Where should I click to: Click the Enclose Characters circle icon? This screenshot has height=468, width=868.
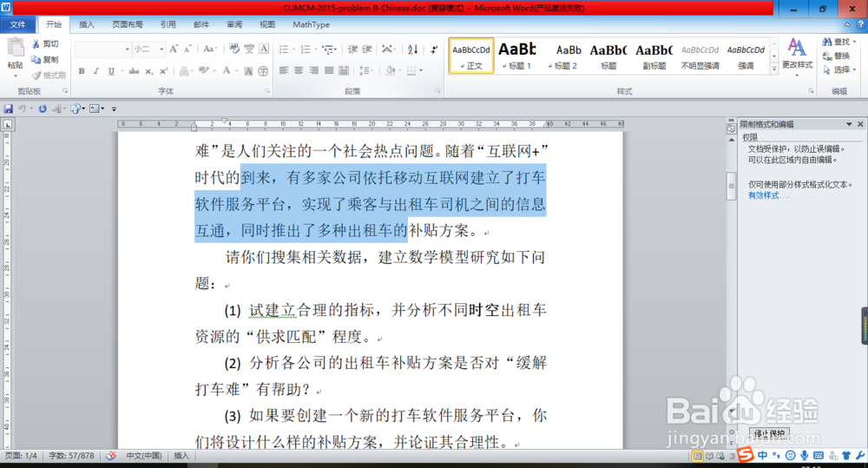click(263, 71)
